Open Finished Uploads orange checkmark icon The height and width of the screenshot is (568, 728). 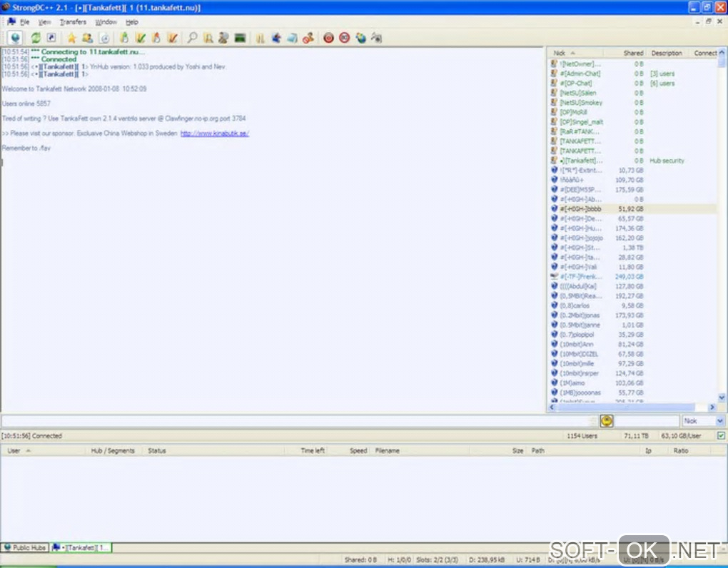[172, 38]
